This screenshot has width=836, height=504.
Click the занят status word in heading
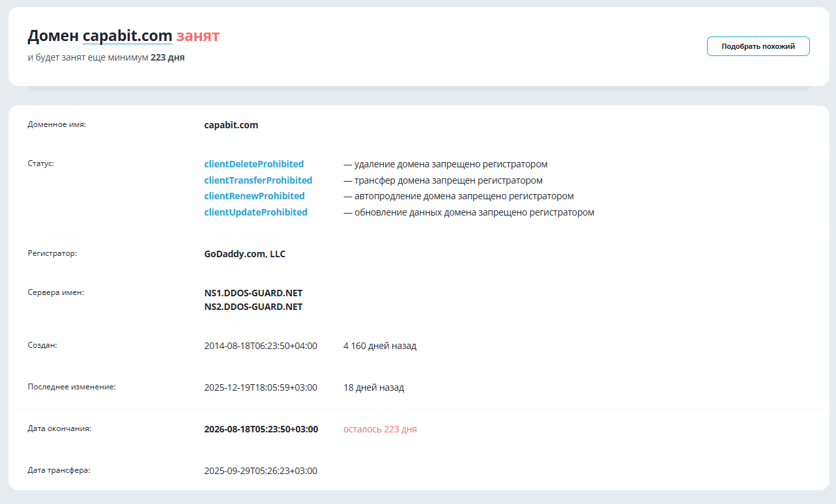point(199,36)
